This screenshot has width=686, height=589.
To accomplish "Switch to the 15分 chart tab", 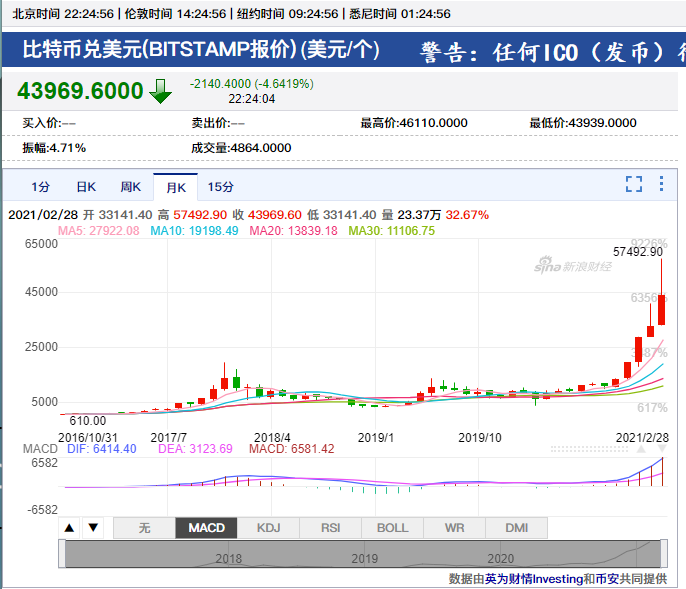I will click(x=220, y=187).
